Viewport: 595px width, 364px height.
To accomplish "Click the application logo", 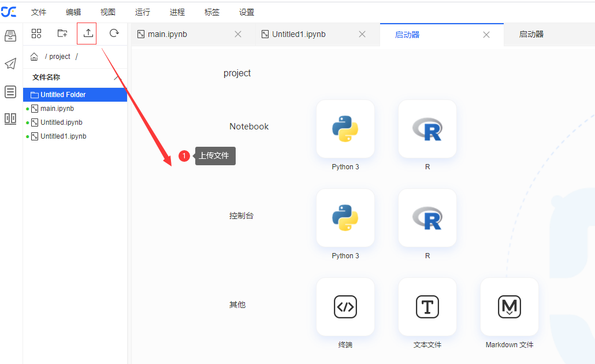I will tap(8, 12).
